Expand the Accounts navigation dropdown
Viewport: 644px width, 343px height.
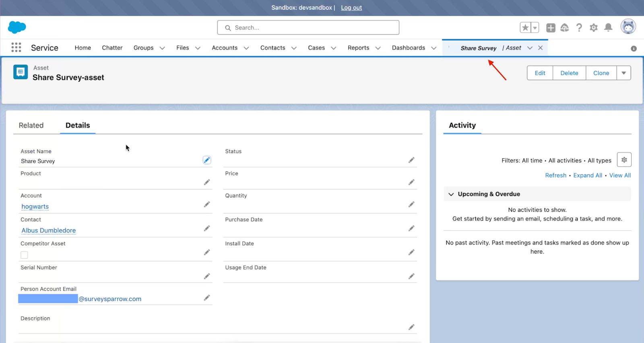pyautogui.click(x=246, y=48)
